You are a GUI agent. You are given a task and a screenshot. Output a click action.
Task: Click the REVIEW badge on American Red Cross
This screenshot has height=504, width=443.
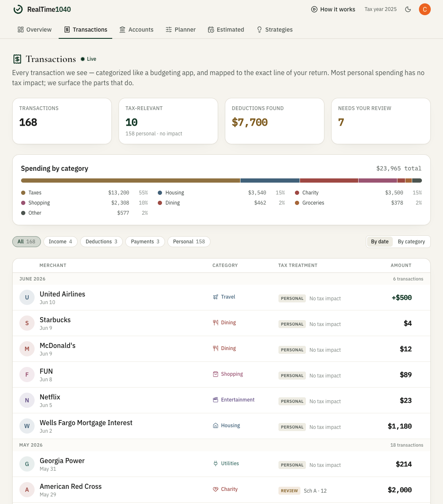click(x=289, y=491)
